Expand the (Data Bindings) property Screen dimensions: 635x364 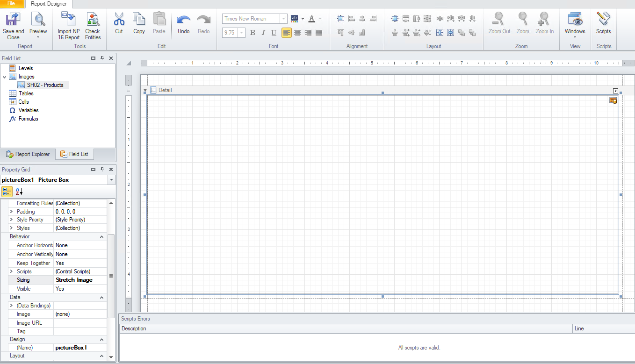[x=11, y=306]
